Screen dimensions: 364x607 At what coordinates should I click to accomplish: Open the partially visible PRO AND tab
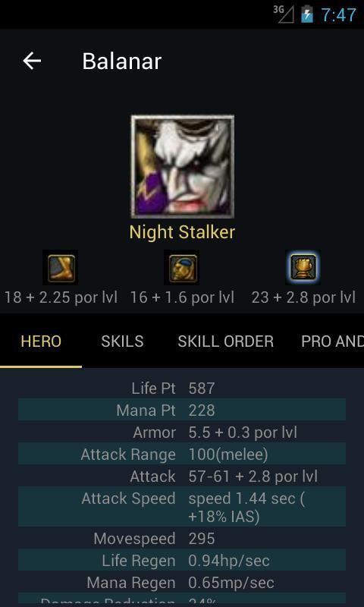coord(333,341)
